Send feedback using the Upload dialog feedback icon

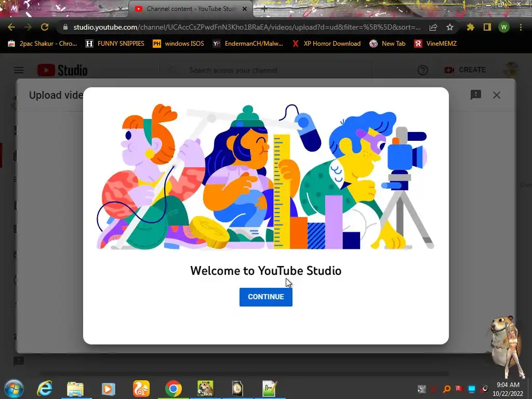pos(476,95)
